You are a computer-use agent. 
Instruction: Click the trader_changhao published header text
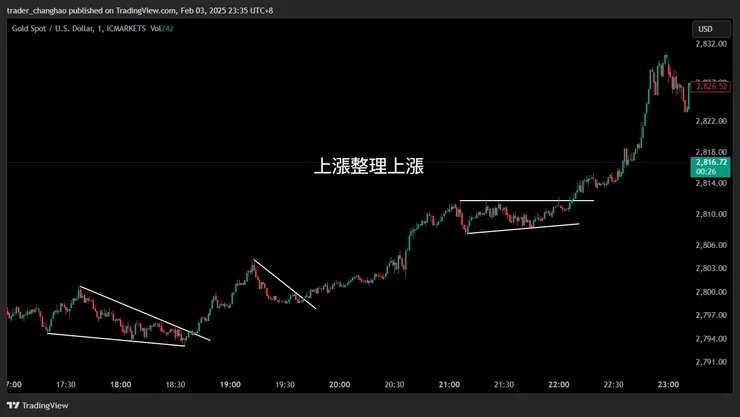[x=140, y=10]
